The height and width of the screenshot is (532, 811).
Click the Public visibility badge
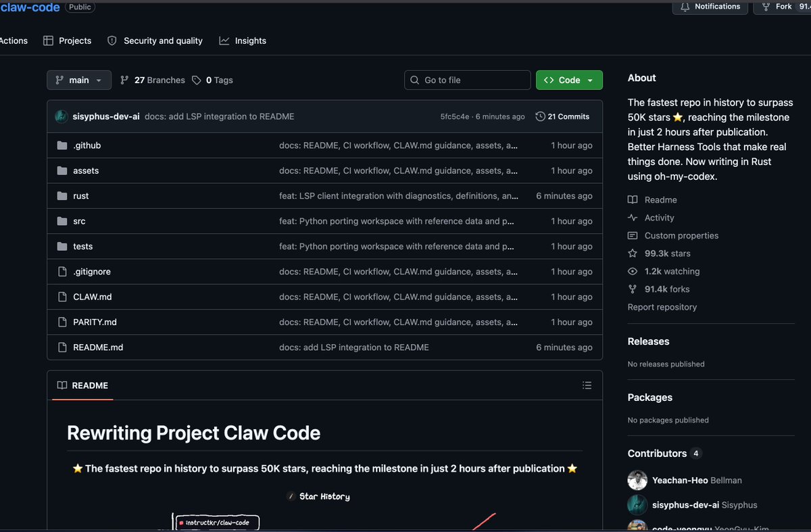coord(80,7)
